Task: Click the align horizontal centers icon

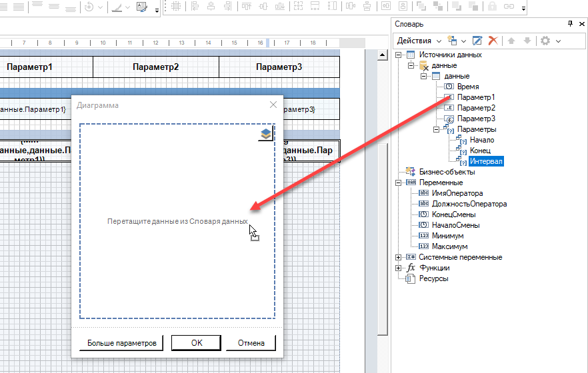Action: click(211, 6)
